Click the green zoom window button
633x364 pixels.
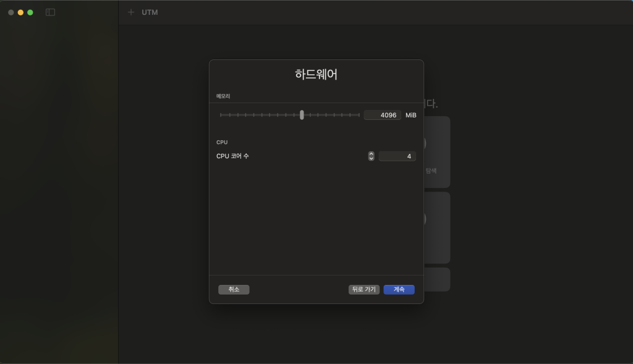click(30, 12)
